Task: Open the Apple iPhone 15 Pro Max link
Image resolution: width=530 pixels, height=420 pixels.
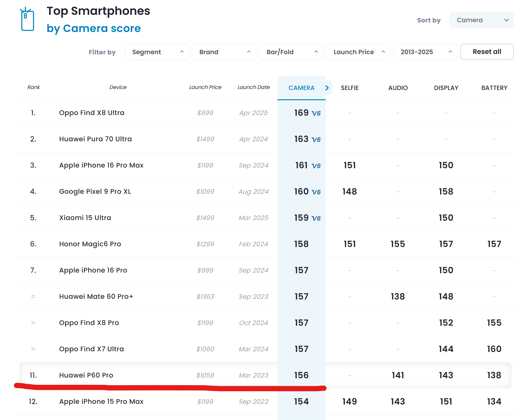Action: pyautogui.click(x=101, y=402)
